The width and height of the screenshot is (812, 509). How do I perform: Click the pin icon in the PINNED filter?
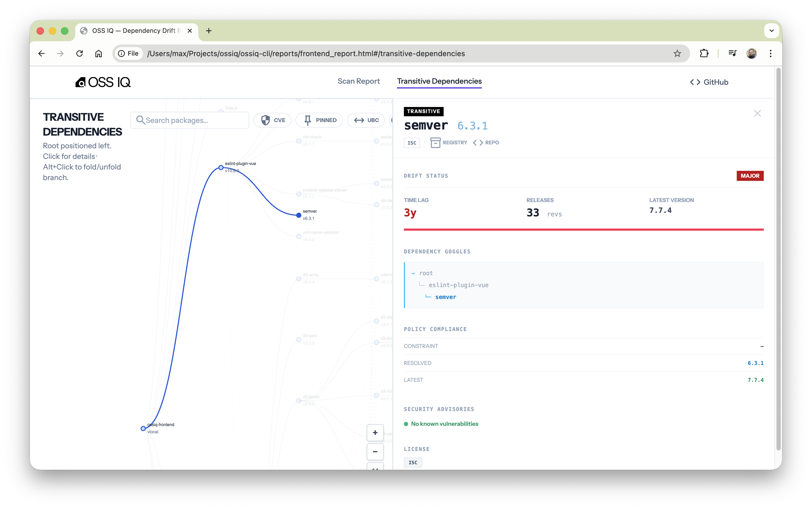(x=308, y=120)
